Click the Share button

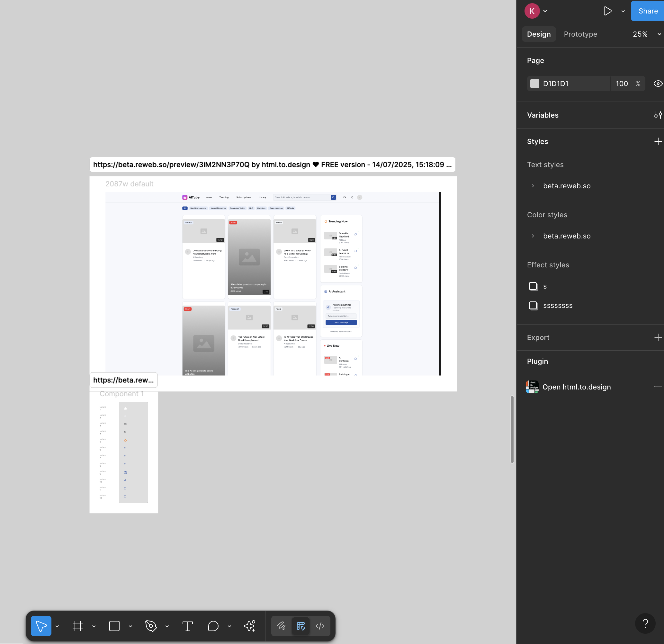(x=648, y=11)
